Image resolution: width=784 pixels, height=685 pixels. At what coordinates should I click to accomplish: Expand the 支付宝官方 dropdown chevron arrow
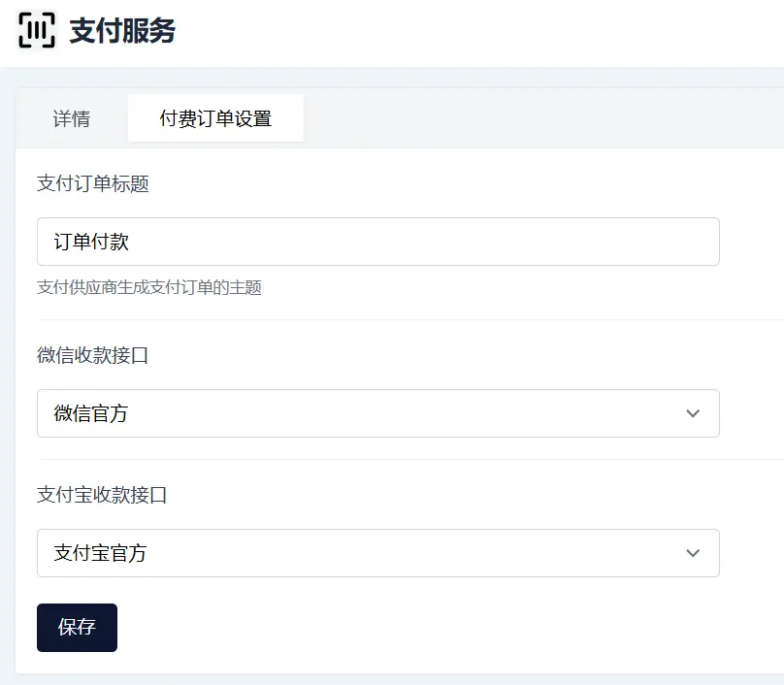coord(693,553)
